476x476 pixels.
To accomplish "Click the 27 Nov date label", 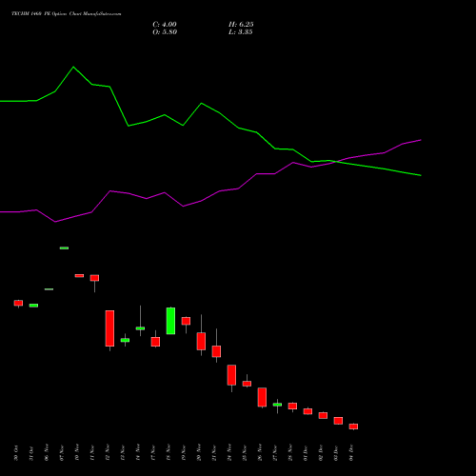I will 275,453.
